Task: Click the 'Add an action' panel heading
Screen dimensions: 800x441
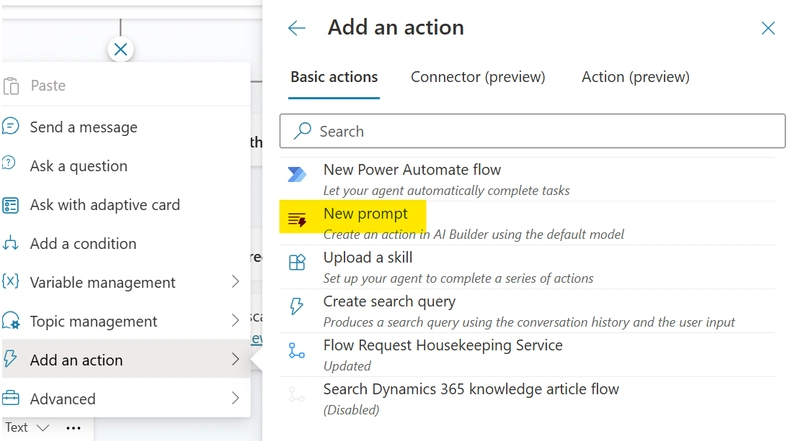Action: coord(396,27)
